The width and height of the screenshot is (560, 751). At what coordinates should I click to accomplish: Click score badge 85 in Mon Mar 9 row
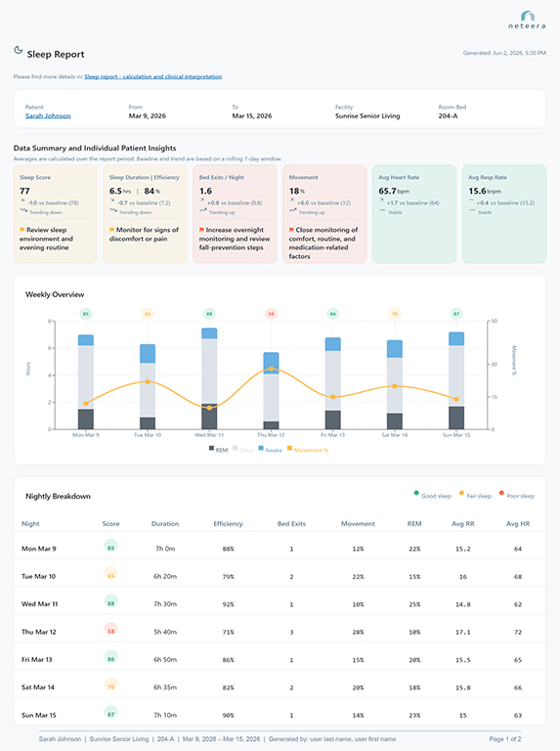111,547
